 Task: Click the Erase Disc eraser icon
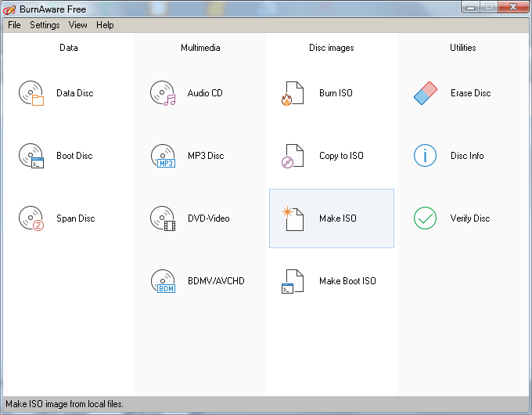(426, 93)
